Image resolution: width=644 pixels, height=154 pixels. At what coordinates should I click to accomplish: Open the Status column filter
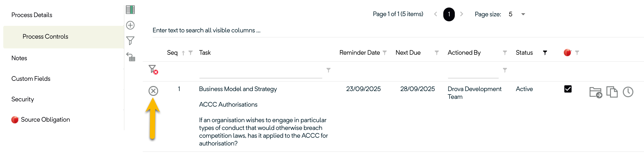coord(545,53)
